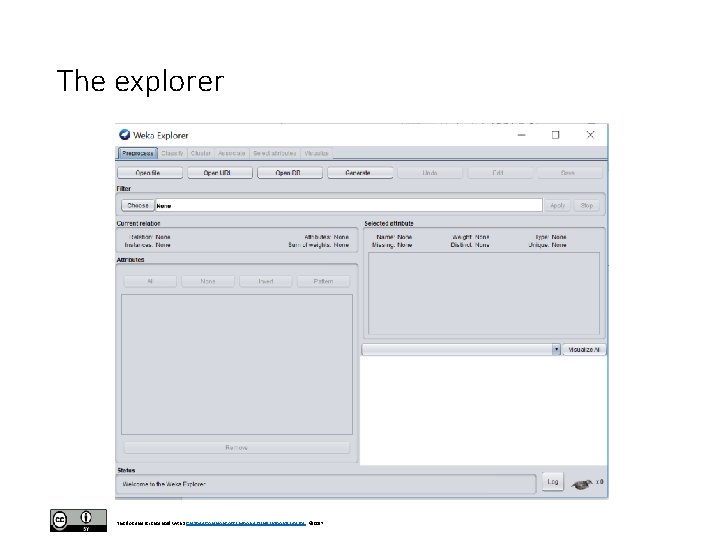Viewport: 720px width, 540px height.
Task: Open the Cluster tab
Action: pos(201,153)
